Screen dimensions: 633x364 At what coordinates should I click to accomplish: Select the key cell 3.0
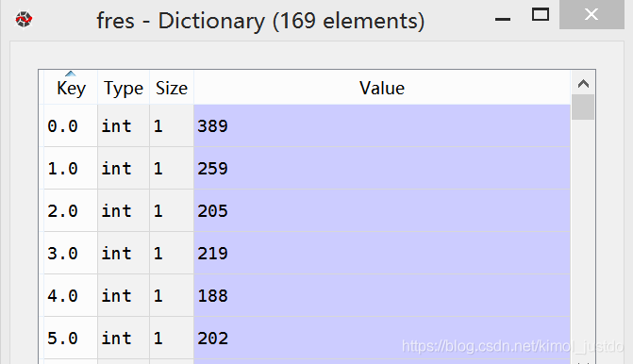point(71,253)
